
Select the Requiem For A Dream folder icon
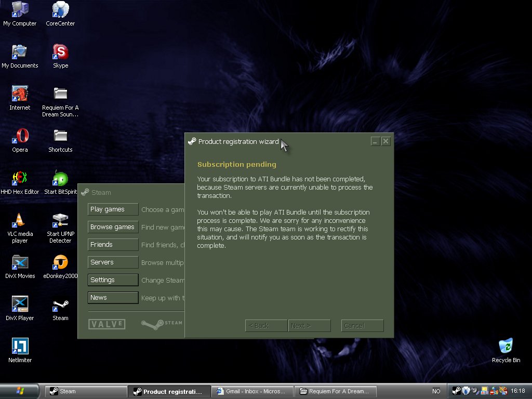[x=60, y=102]
